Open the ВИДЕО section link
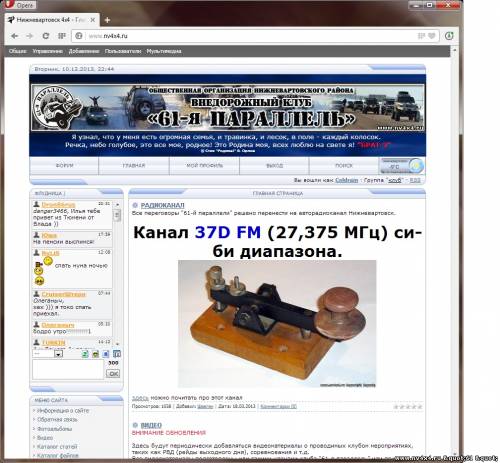Screen dimensions: 500x463 (x=151, y=425)
